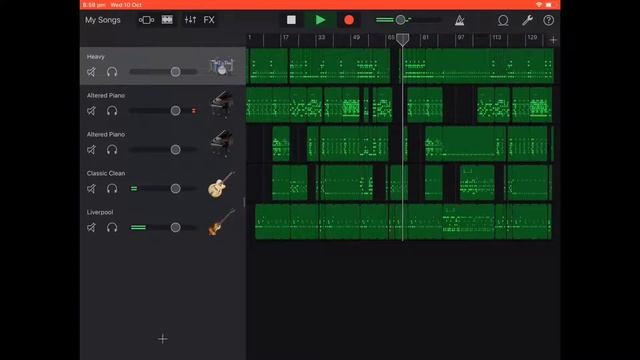Viewport: 640px width, 360px height.
Task: Solo the Classic Clean guitar track
Action: (112, 189)
